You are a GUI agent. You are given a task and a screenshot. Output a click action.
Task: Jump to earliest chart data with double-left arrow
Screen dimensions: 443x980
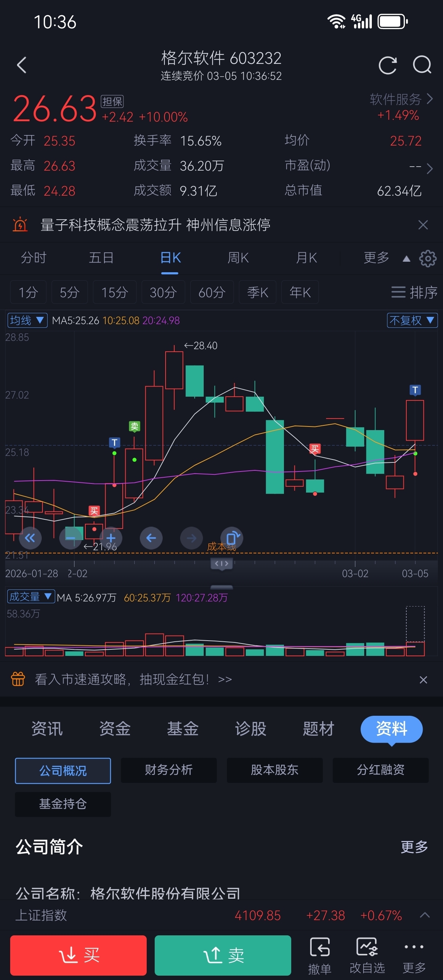30,538
